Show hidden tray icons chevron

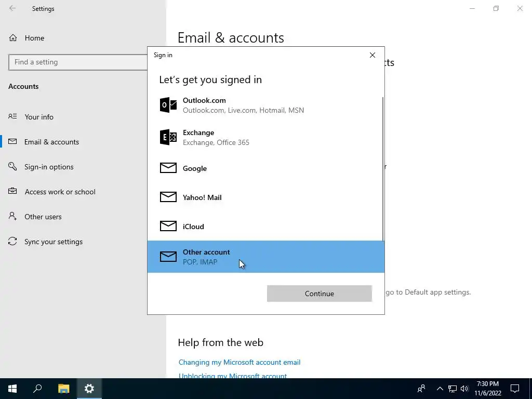(440, 389)
